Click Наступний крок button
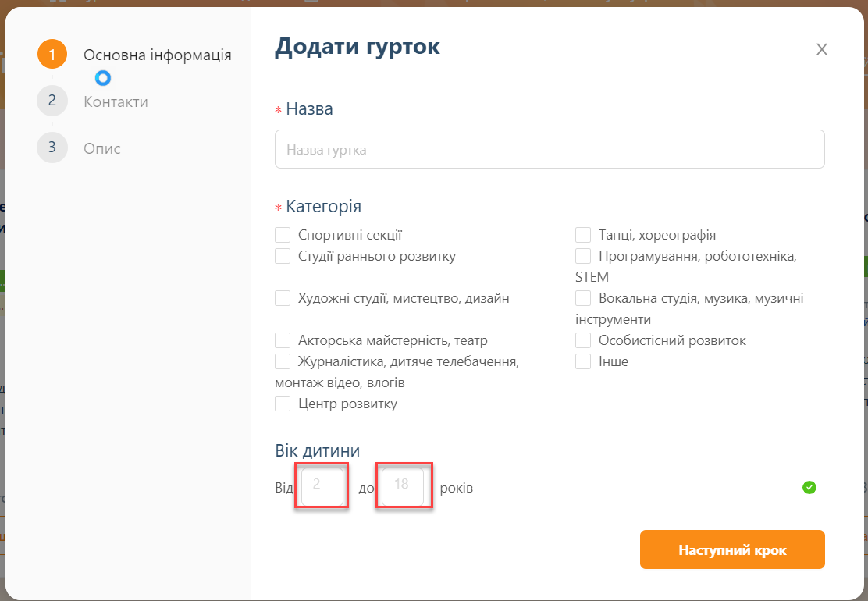Screen dimensions: 868x601 pyautogui.click(x=732, y=549)
